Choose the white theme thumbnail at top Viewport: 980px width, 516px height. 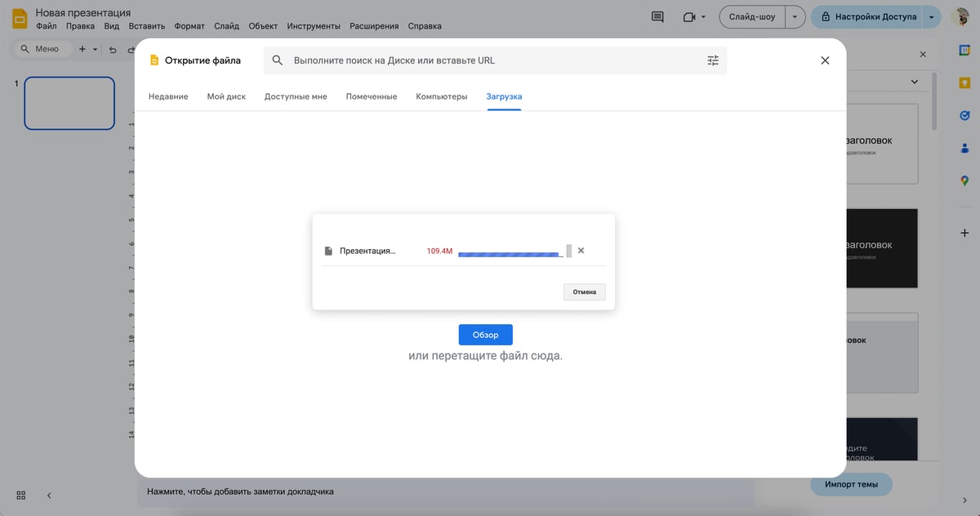[x=882, y=144]
